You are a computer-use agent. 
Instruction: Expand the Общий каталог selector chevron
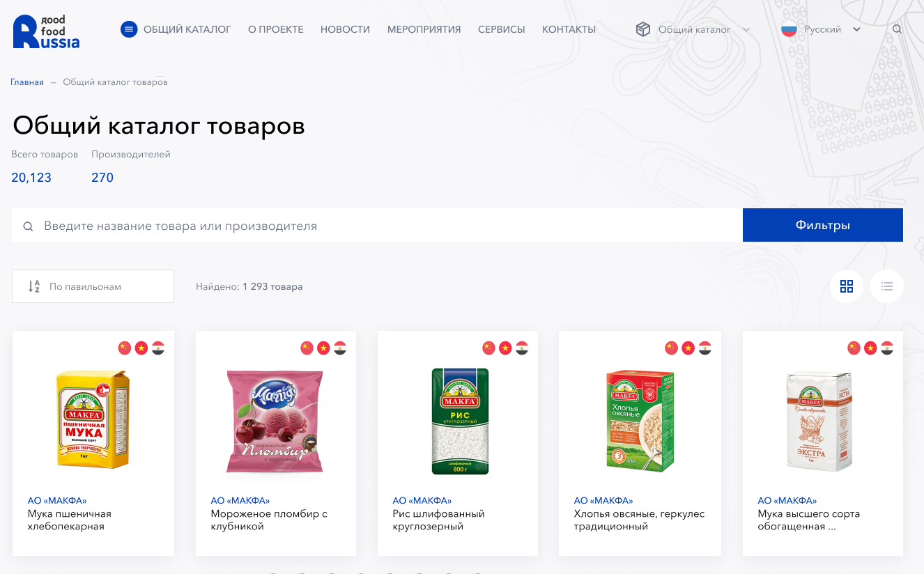(746, 29)
